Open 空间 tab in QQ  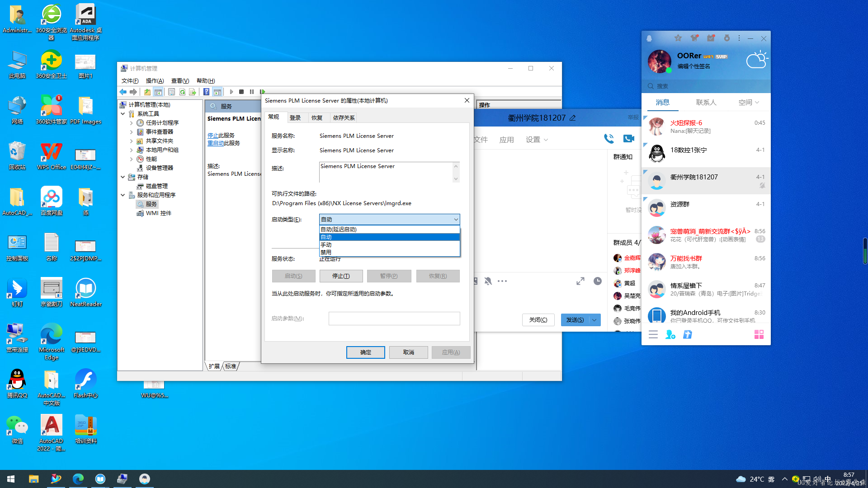(x=749, y=103)
